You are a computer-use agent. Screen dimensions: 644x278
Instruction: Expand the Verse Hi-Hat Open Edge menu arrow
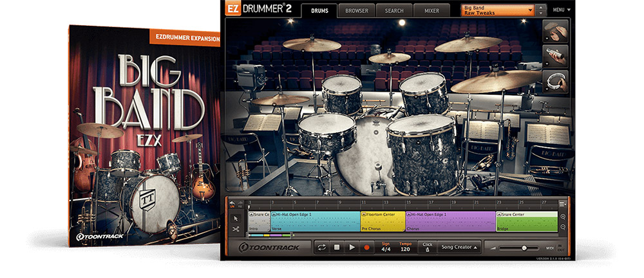[274, 214]
